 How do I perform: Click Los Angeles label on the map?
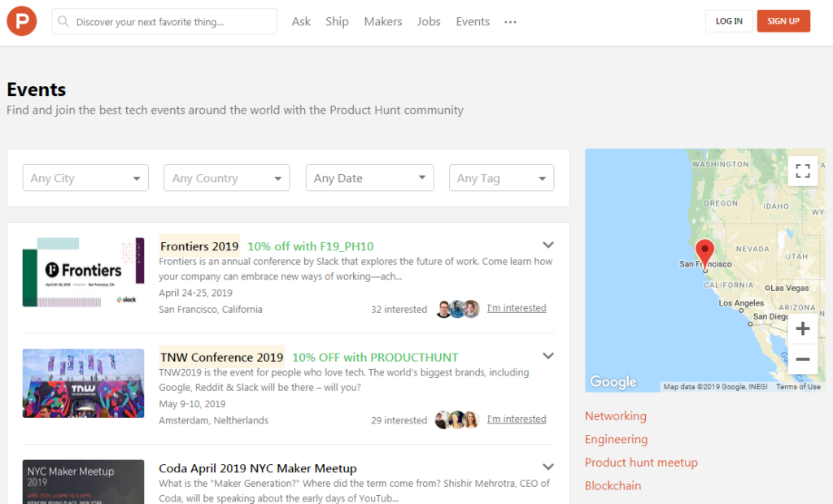(x=741, y=302)
